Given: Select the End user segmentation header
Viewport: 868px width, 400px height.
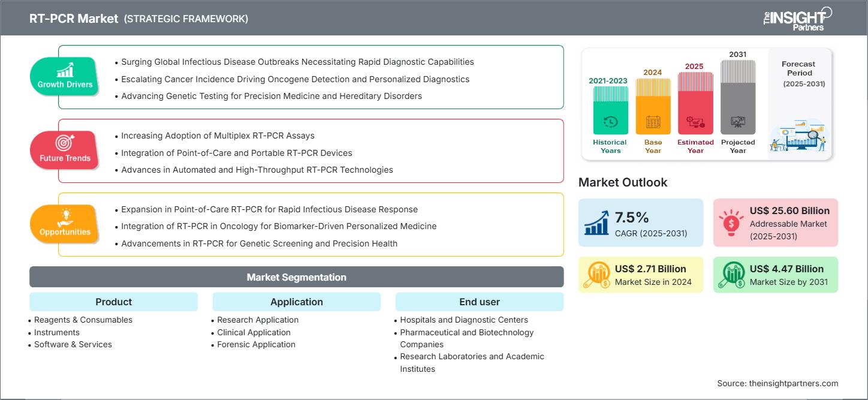Looking at the screenshot, I should click(x=479, y=302).
